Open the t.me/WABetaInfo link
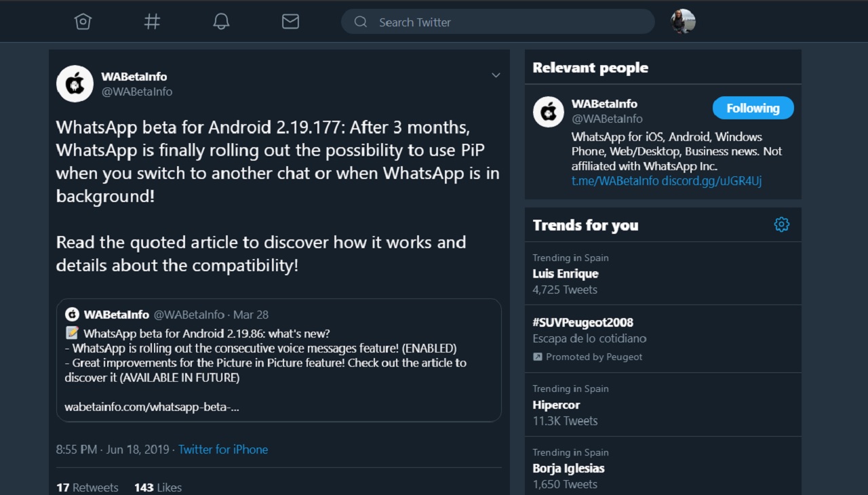 tap(614, 181)
